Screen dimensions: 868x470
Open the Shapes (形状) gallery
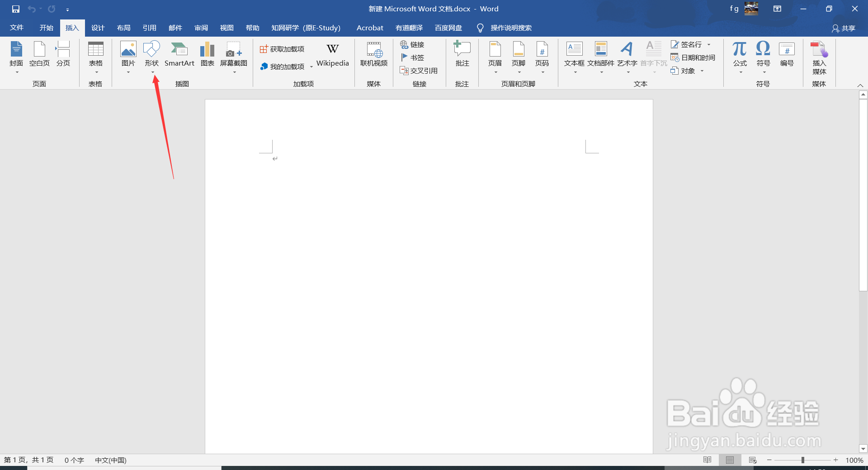tap(152, 57)
